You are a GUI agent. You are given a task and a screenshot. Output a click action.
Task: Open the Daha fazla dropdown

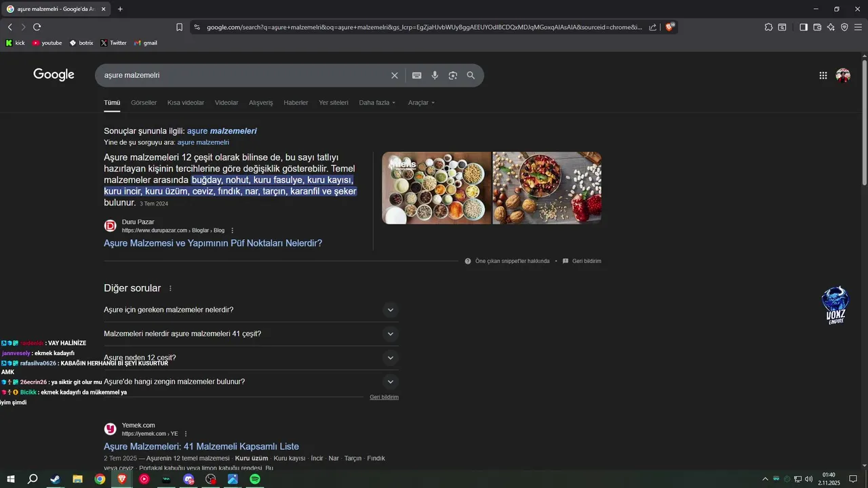tap(377, 102)
